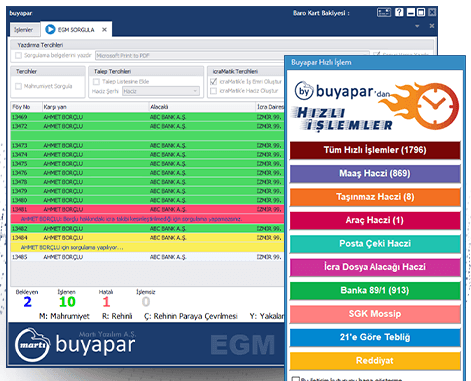Viewport: 471px width, 381px height.
Task: Click İcra Dosya Alacağı Haczi button
Action: [x=375, y=267]
